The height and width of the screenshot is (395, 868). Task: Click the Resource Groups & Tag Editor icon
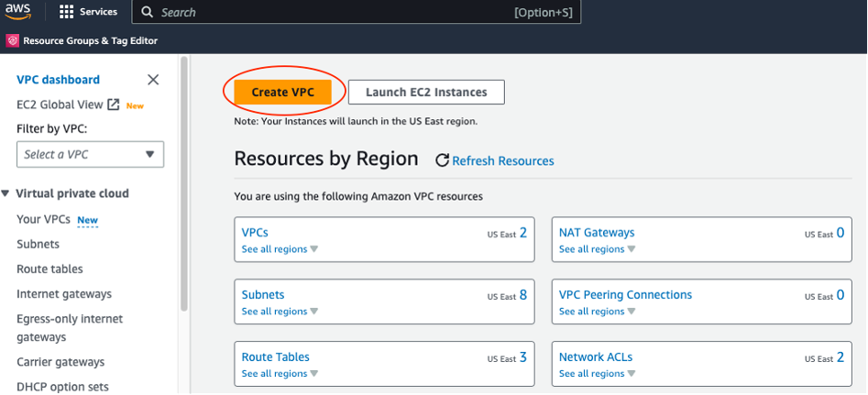(12, 41)
